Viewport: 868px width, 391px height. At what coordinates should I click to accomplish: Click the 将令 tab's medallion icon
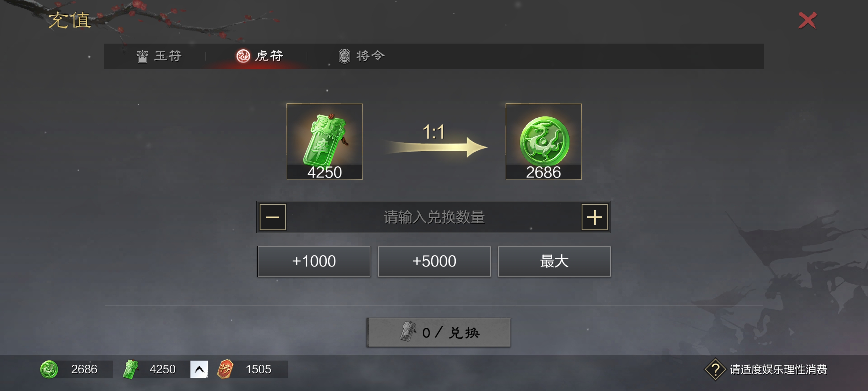[x=344, y=56]
